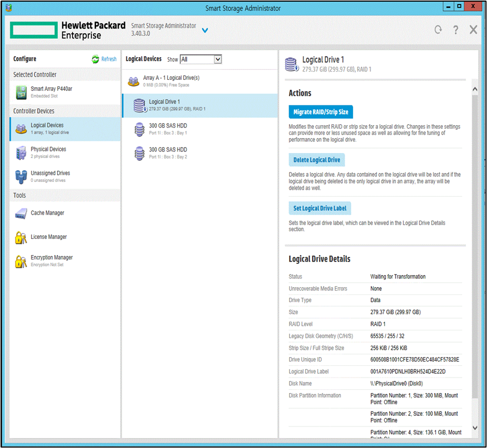Open help question mark icon
This screenshot has width=487, height=448.
point(455,30)
